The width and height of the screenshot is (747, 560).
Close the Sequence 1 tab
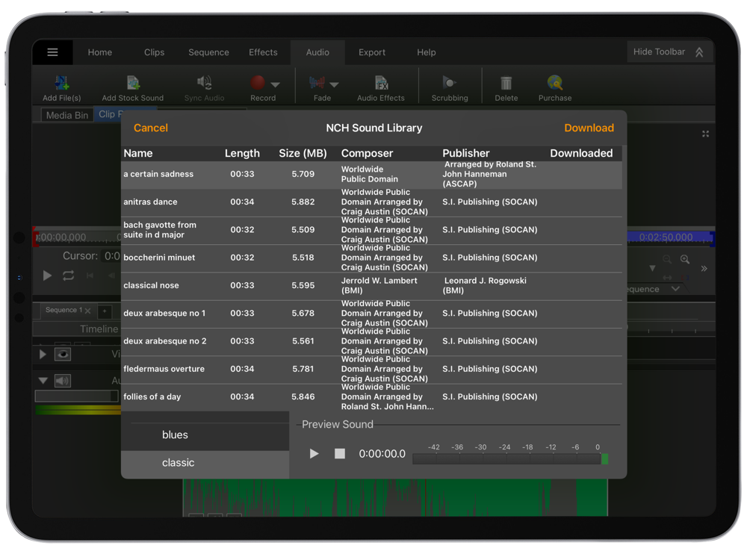point(87,311)
